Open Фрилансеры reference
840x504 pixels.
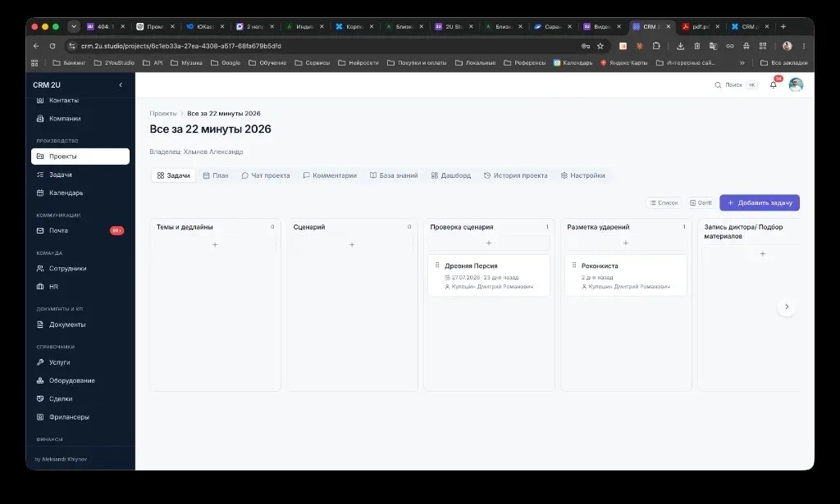click(x=80, y=417)
